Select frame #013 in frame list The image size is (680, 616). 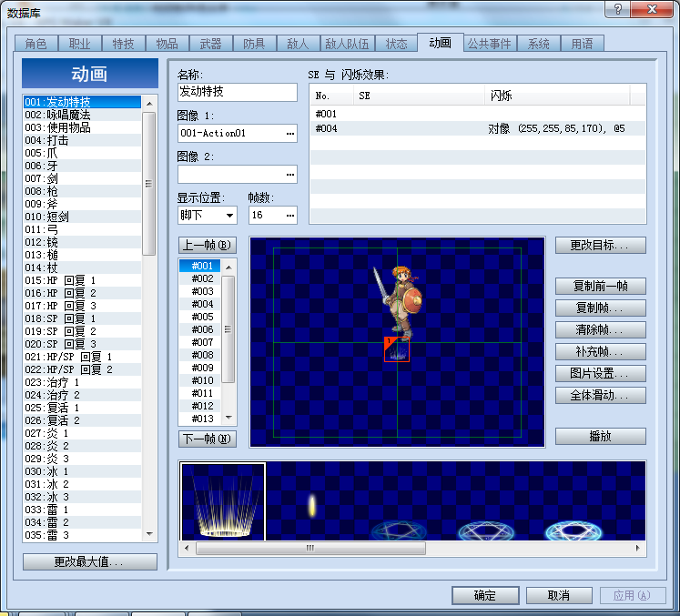[x=200, y=419]
